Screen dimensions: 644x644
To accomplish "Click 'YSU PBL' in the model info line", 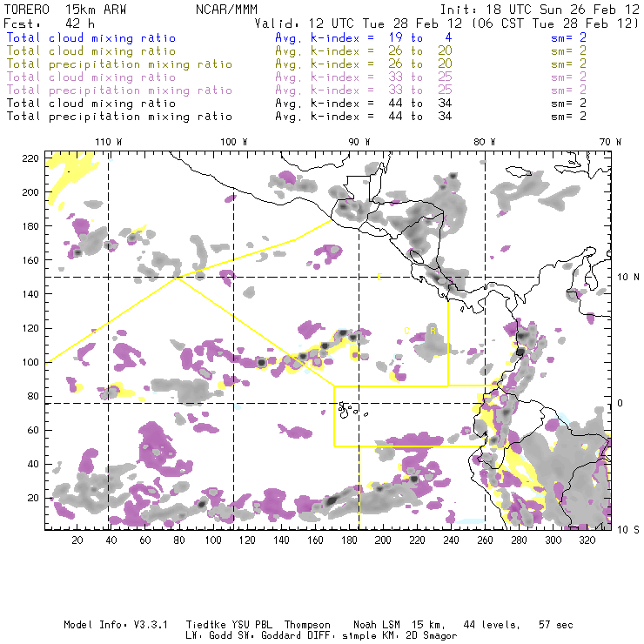I will point(252,625).
